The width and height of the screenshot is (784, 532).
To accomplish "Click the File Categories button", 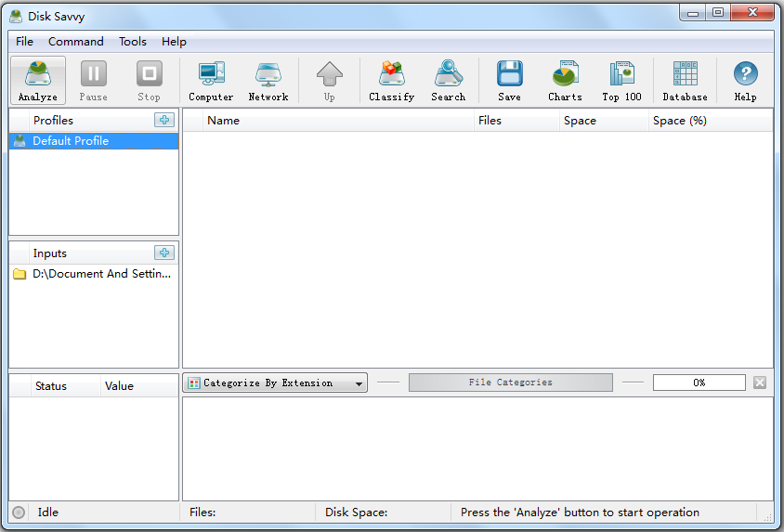I will coord(511,383).
